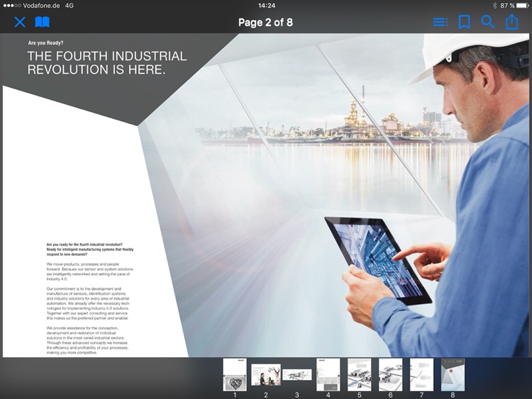Tap the Vodafone.de carrier label
The width and height of the screenshot is (532, 399).
(41, 6)
